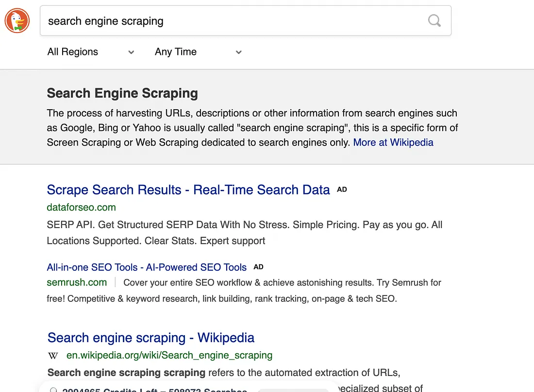
Task: Click the chevron next to Any Time
Action: click(238, 52)
